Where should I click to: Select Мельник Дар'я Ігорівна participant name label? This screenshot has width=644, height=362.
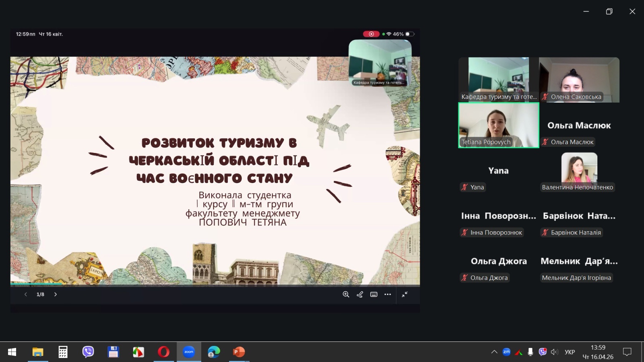click(x=576, y=278)
